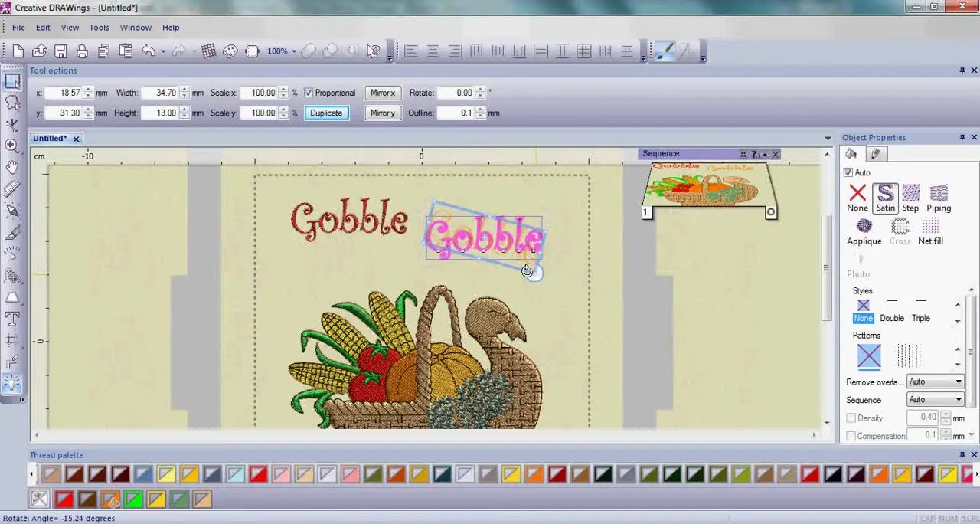The height and width of the screenshot is (524, 980).
Task: Pick the red thread swatch in the palette
Action: point(259,474)
